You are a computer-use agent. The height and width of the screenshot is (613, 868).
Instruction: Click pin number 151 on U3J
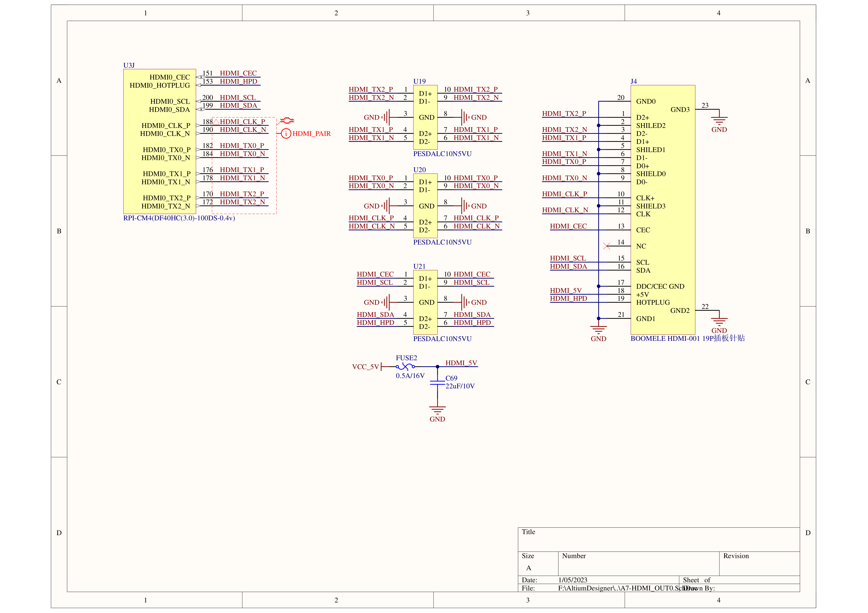(208, 73)
